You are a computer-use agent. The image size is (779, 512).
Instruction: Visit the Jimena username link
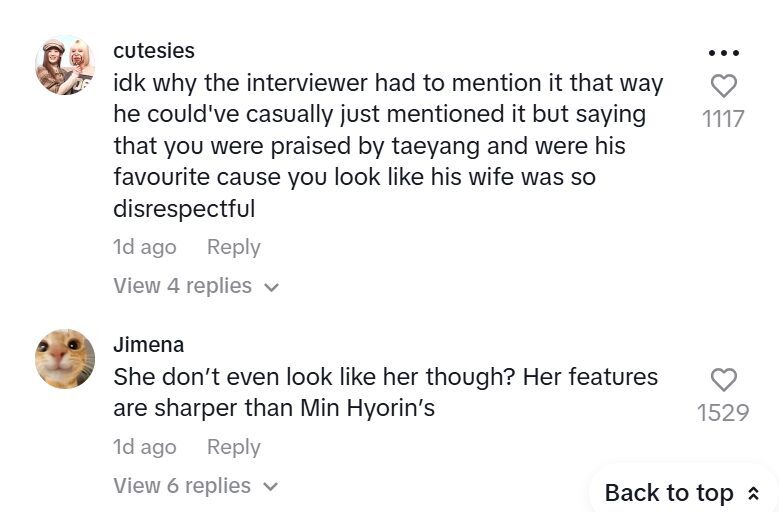tap(149, 344)
